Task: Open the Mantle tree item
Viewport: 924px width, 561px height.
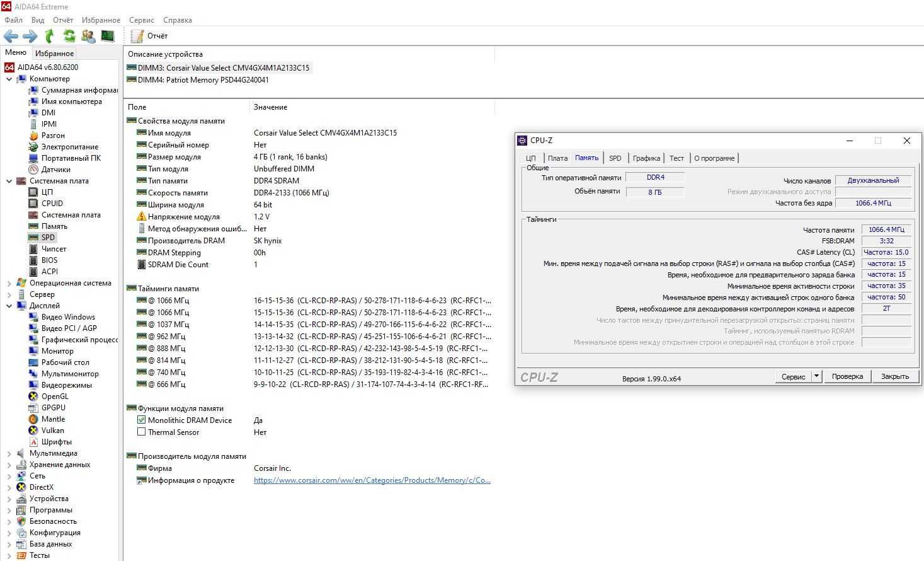Action: 53,419
